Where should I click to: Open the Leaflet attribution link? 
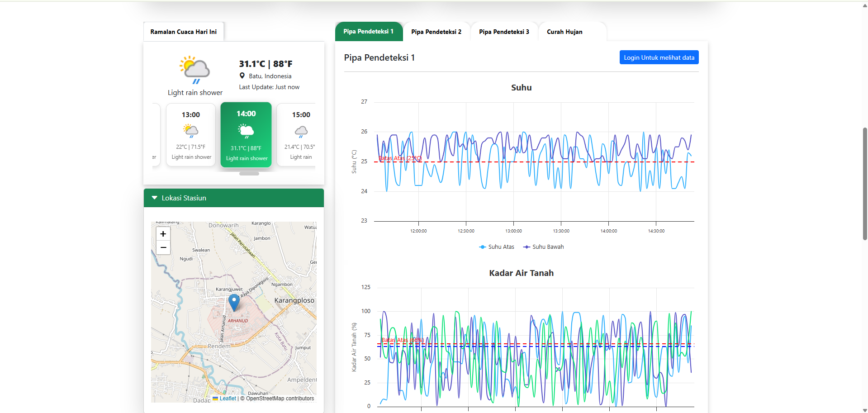pos(228,399)
